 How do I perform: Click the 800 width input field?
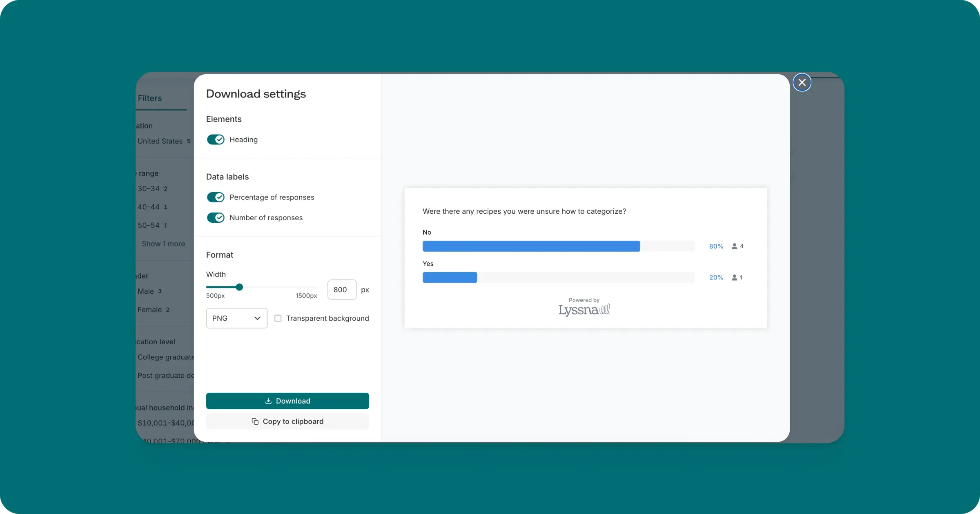coord(341,290)
